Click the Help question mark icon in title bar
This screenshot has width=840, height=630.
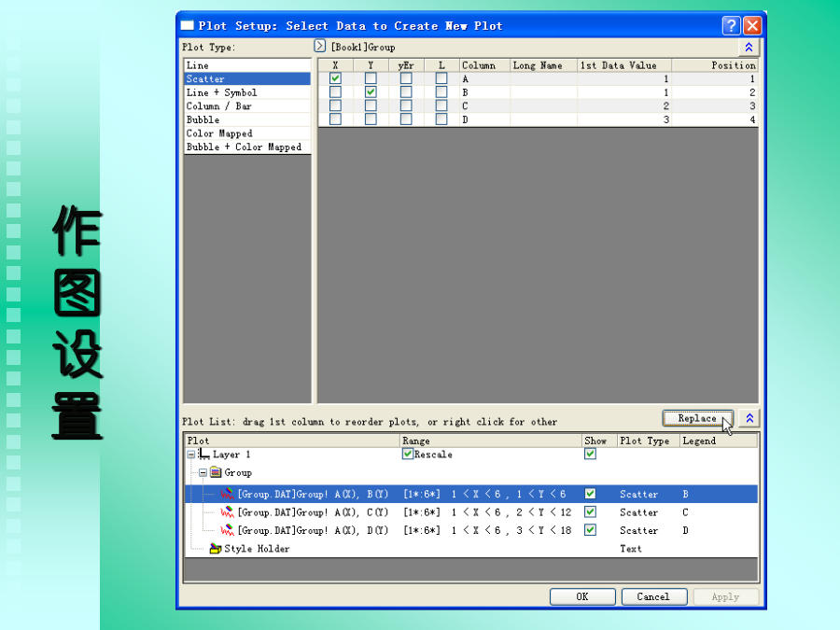(731, 26)
